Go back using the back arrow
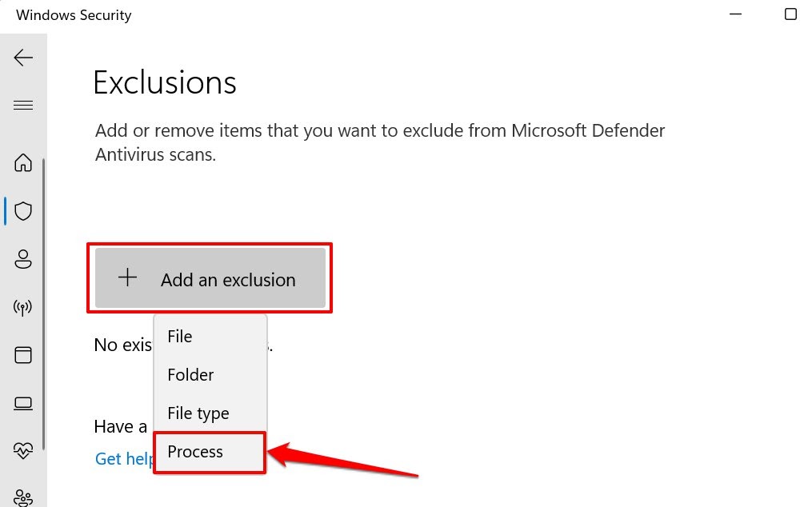 [x=23, y=58]
